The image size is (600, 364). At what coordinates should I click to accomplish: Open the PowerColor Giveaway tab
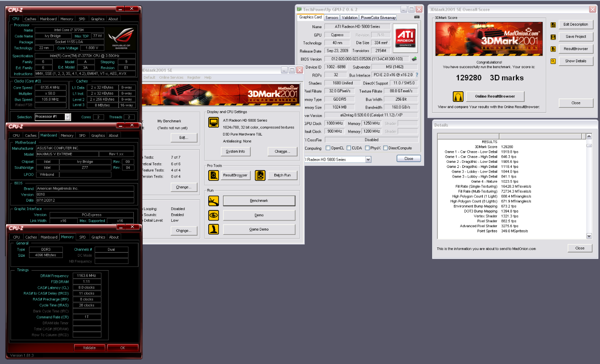tap(378, 18)
